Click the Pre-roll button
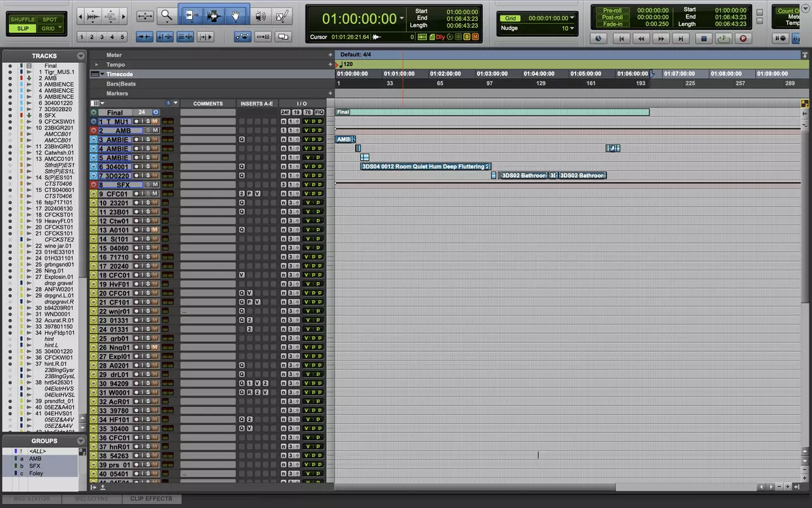Viewport: 812px width, 508px height. click(612, 11)
